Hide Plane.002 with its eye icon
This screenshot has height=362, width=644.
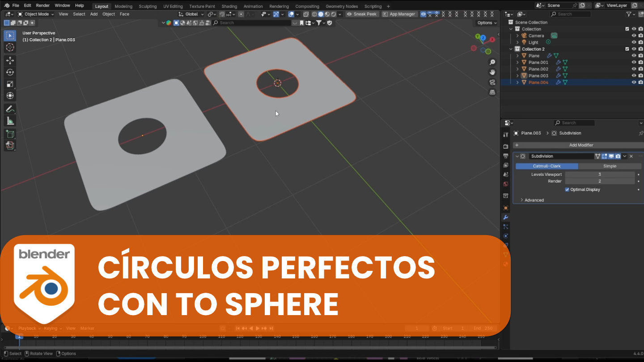tap(634, 69)
